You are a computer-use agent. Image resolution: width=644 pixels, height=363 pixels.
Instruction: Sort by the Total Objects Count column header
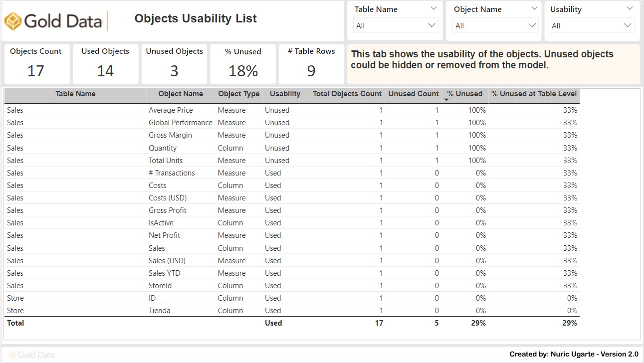(347, 94)
